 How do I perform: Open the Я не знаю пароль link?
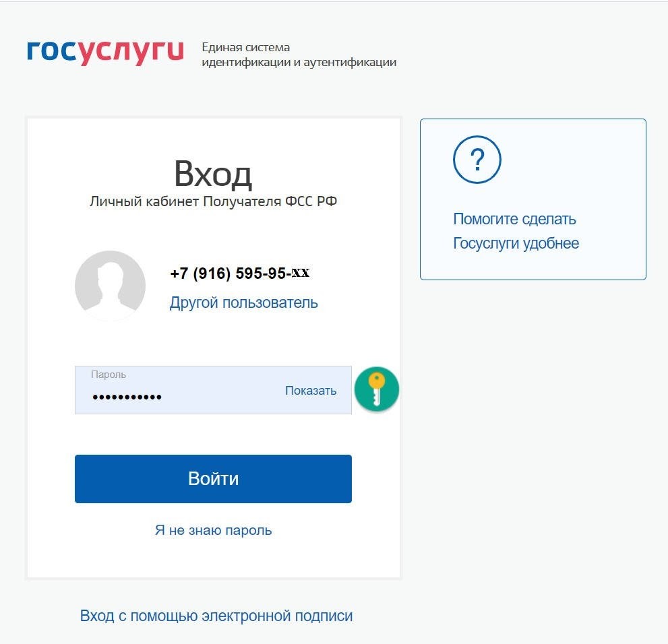(213, 530)
